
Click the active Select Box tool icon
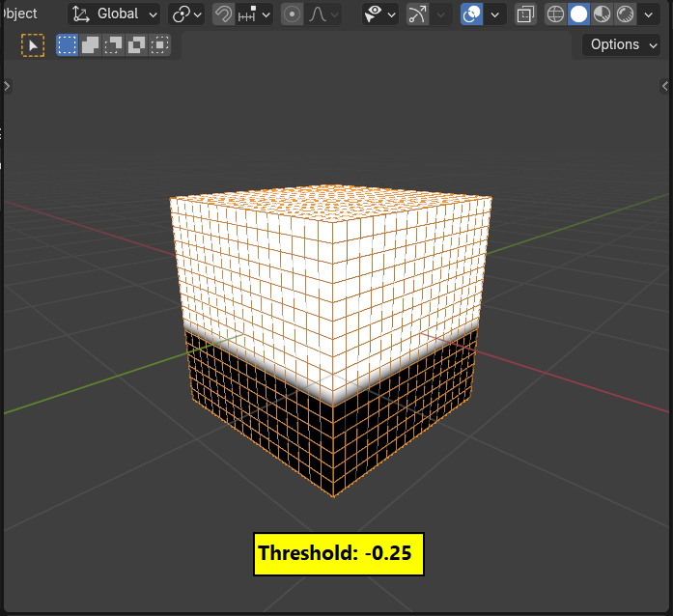[33, 45]
